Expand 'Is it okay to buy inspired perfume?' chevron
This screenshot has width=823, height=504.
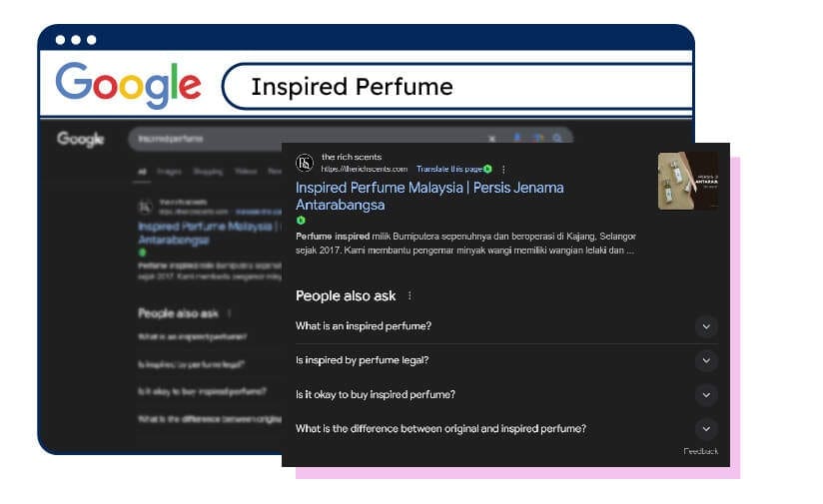[706, 395]
